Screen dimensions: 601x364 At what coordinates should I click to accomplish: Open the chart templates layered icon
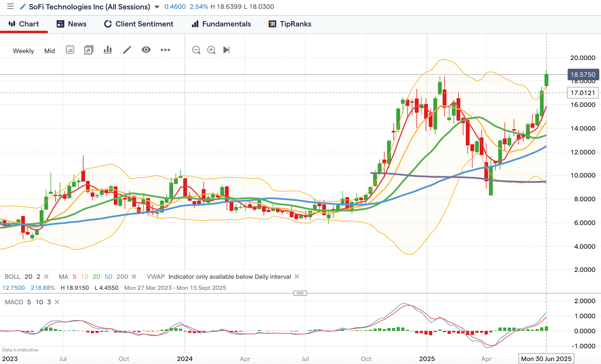click(x=89, y=50)
